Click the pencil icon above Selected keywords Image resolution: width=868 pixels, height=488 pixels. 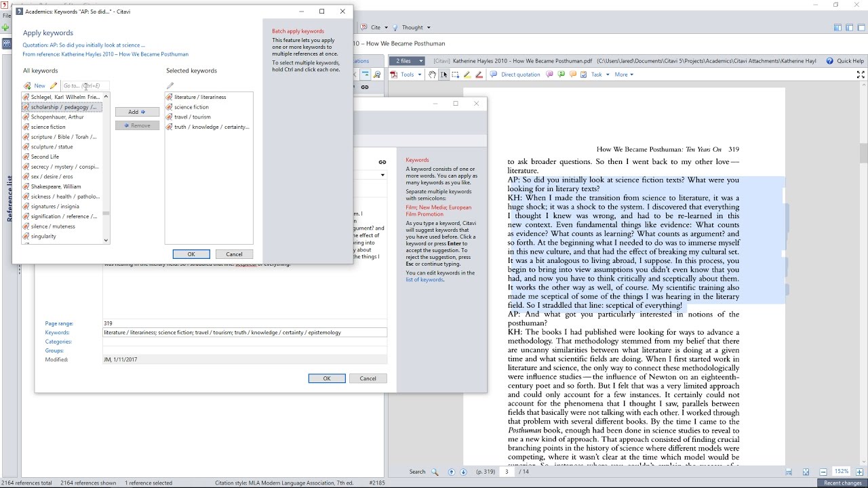pyautogui.click(x=170, y=86)
